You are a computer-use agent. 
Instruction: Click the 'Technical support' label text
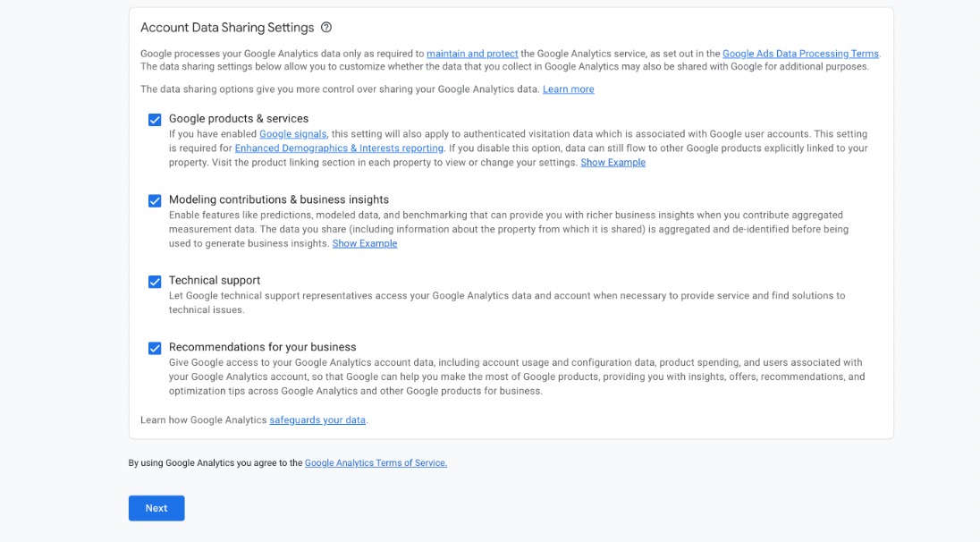[214, 281]
